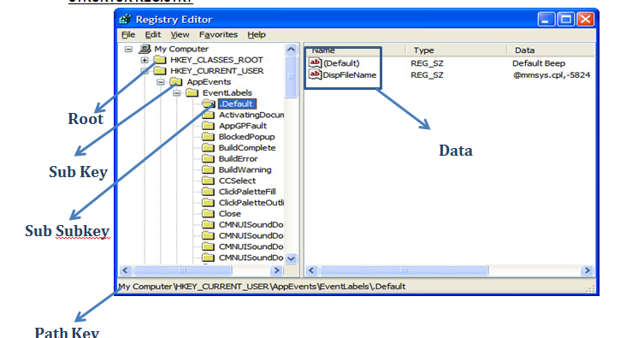The width and height of the screenshot is (644, 338).
Task: Maximize the Registry Editor window
Action: point(565,20)
